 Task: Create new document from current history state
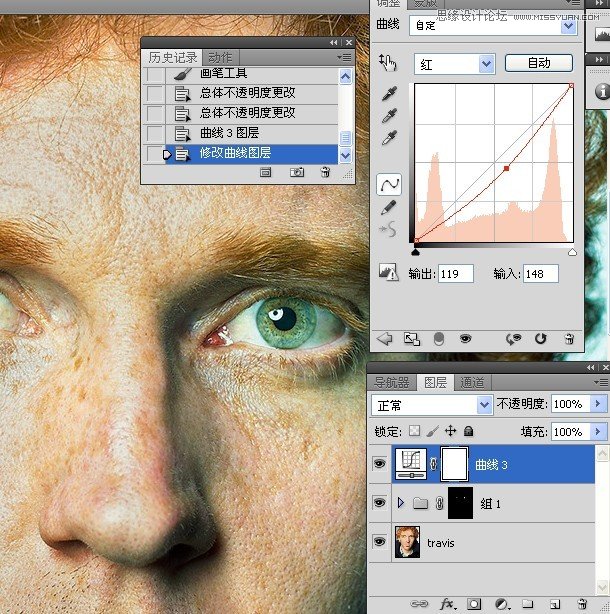265,172
